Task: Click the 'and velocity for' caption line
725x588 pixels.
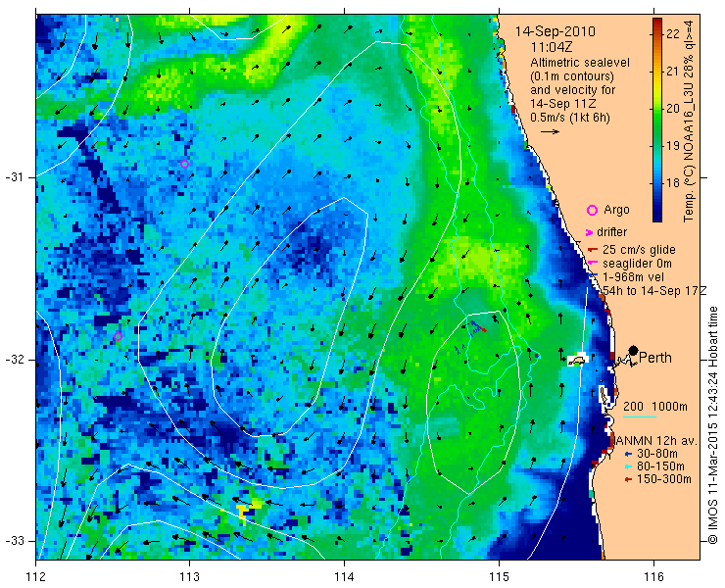Action: point(573,89)
